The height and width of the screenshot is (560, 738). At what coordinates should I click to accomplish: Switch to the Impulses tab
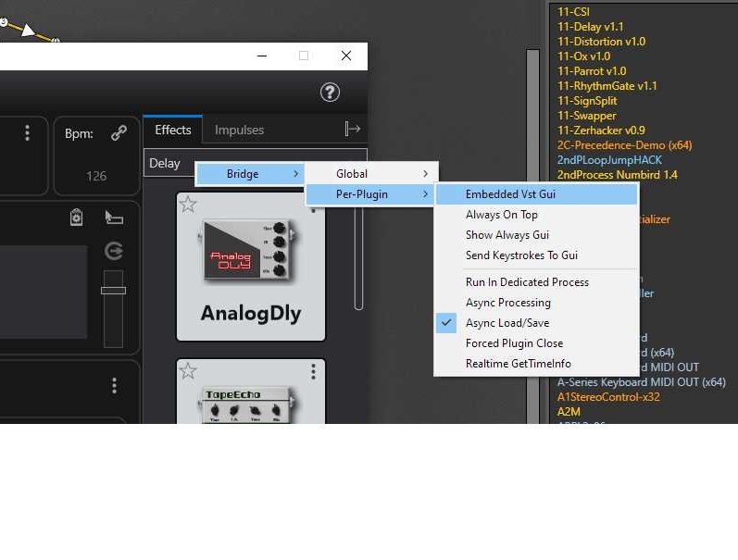tap(239, 130)
